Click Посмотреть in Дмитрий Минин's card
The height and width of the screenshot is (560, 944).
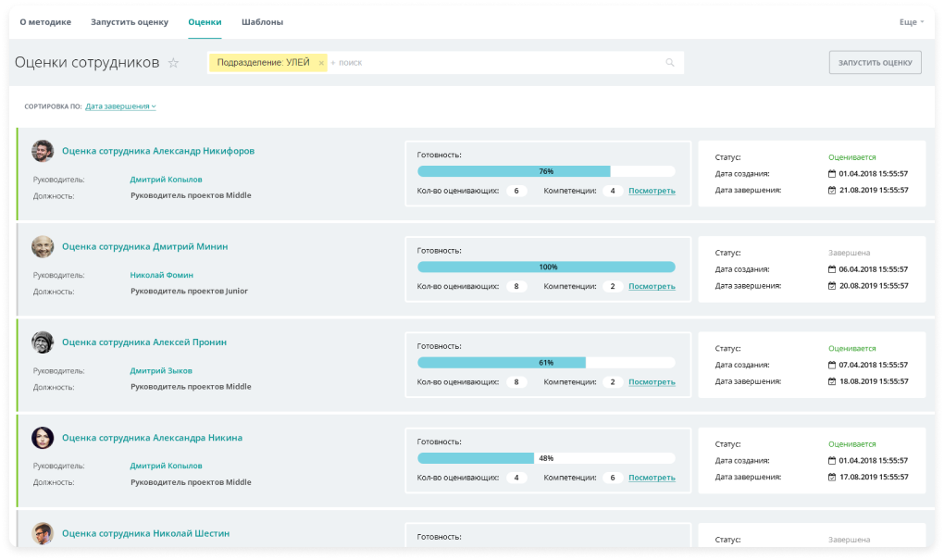click(x=652, y=287)
